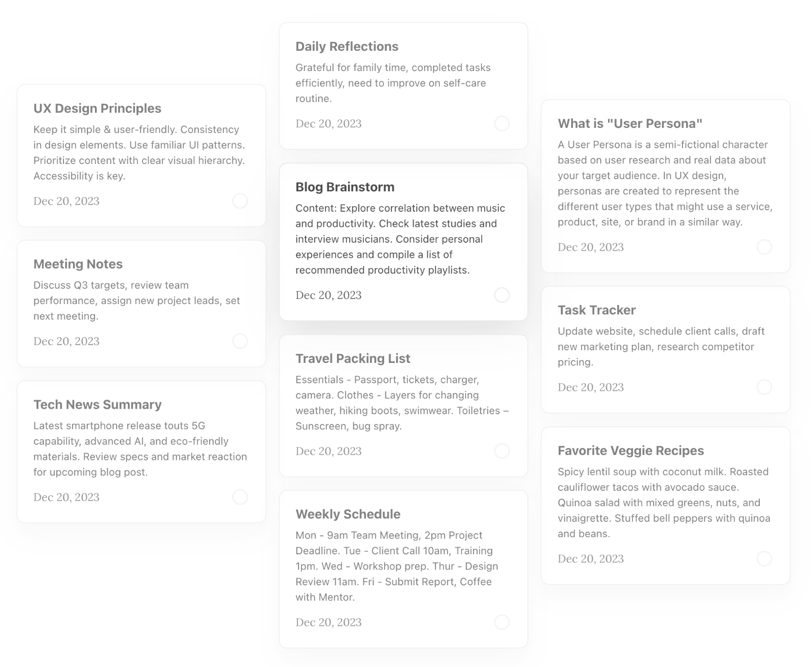The height and width of the screenshot is (667, 812).
Task: Open the What is "User Persona" note title
Action: [630, 124]
